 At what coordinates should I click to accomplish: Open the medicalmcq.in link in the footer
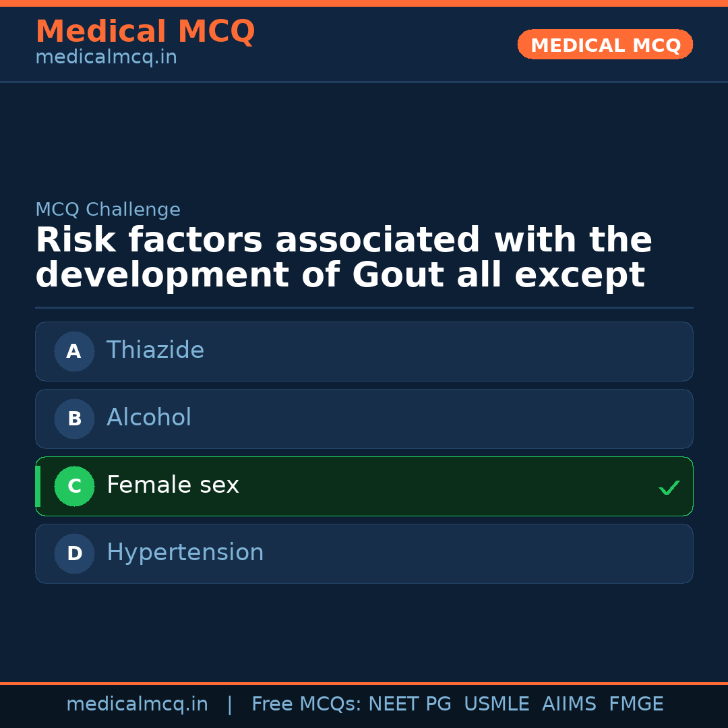pos(137,704)
